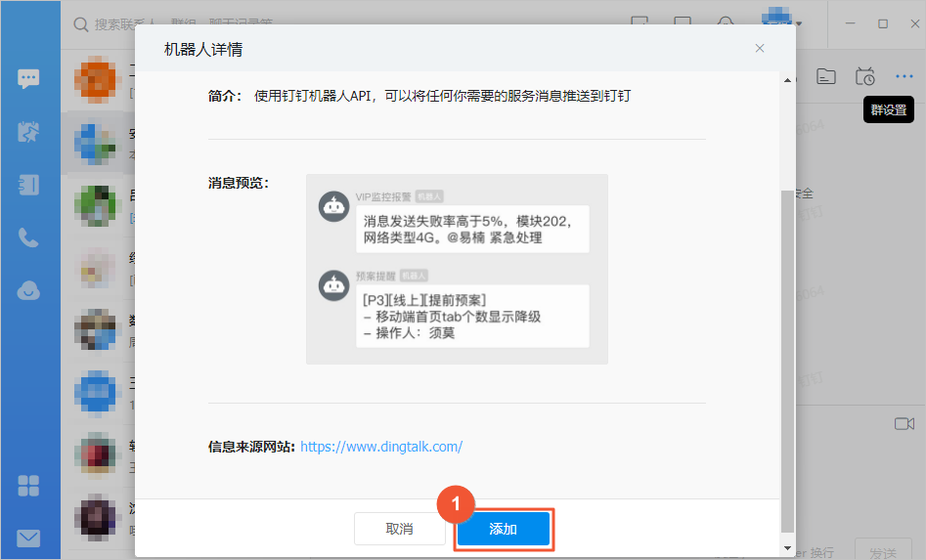Click the 预案提醒 robot avatar

333,285
